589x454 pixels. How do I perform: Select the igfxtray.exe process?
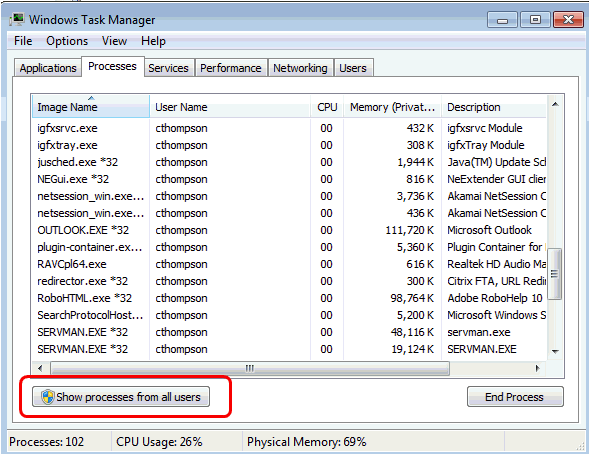[289, 145]
